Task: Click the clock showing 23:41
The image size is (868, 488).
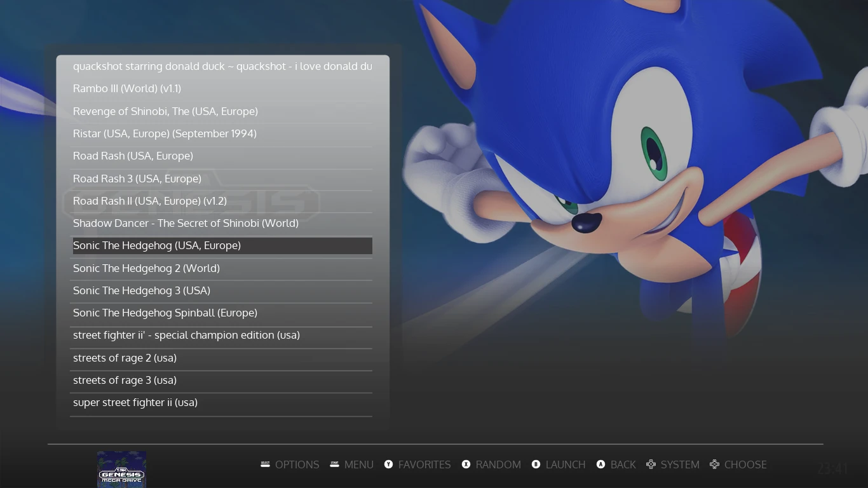Action: point(832,470)
